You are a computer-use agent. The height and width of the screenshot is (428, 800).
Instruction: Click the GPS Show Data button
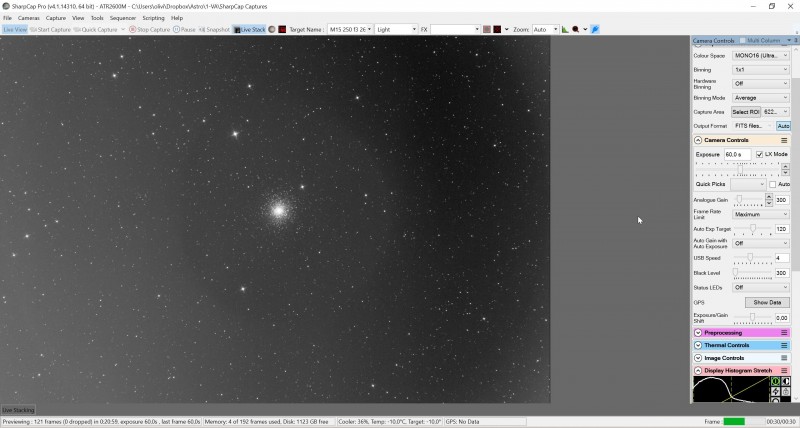click(x=767, y=303)
